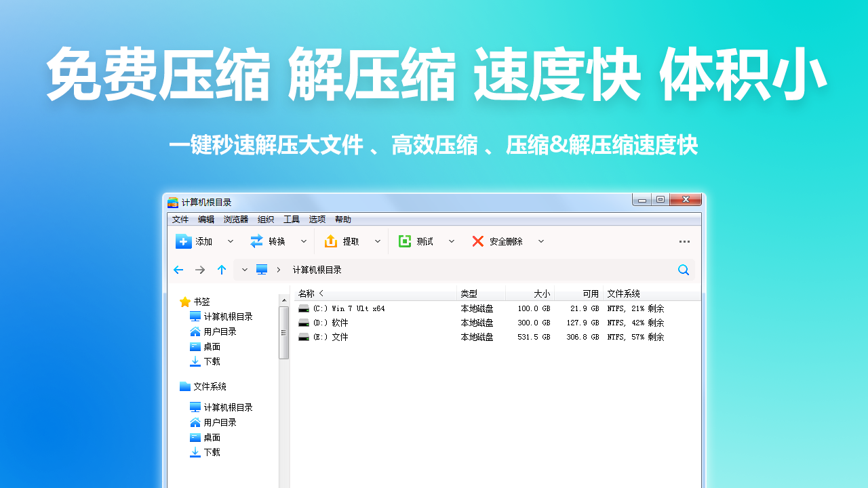Open search with the magnifier icon

coord(684,270)
